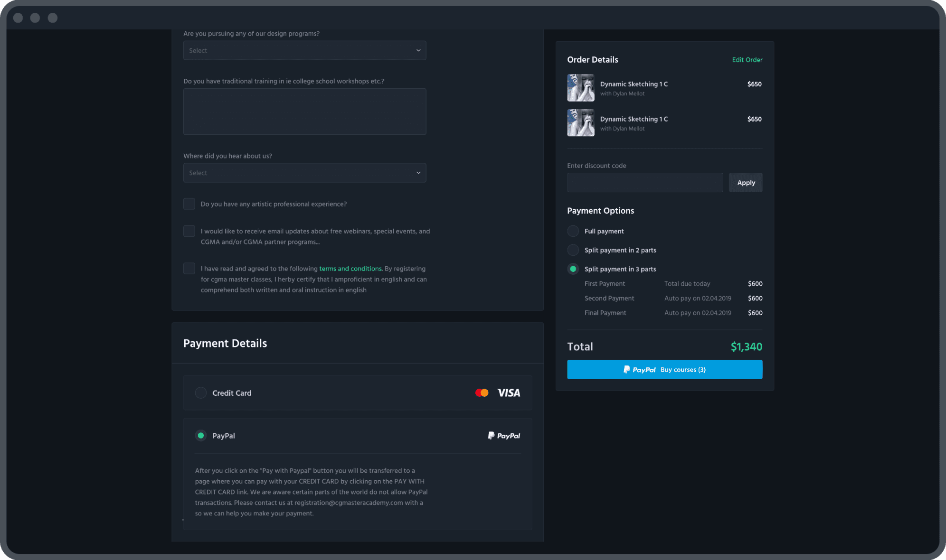Expand the 'Where did you hear' dropdown

pos(304,173)
